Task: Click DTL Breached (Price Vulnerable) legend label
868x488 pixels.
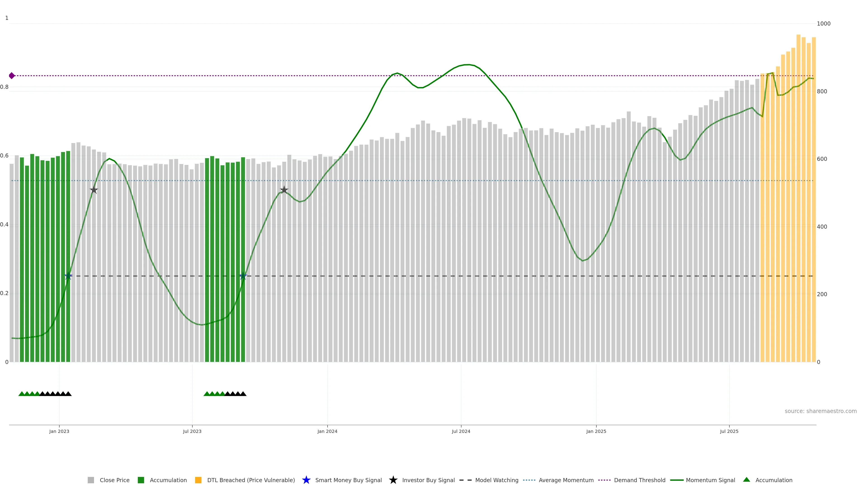Action: tap(251, 480)
